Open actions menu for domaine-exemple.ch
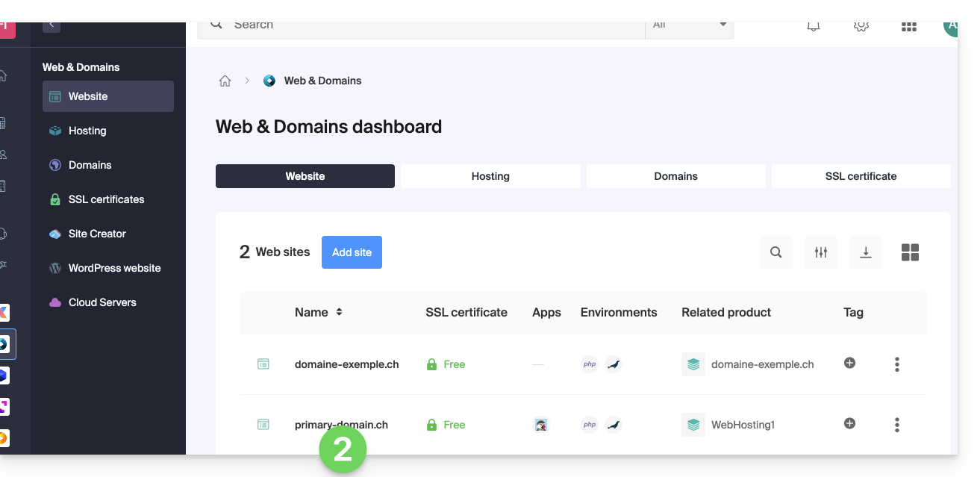 tap(896, 364)
